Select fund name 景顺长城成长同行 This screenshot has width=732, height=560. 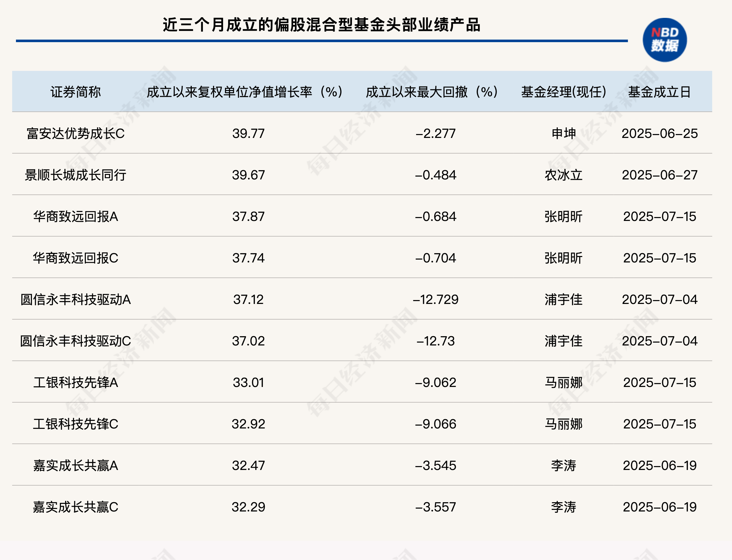pyautogui.click(x=76, y=175)
